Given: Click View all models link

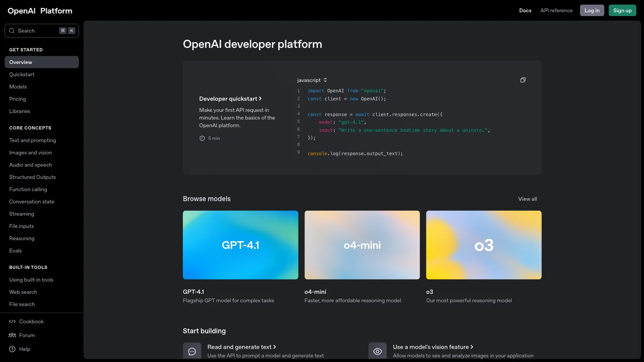Looking at the screenshot, I should coord(527,199).
